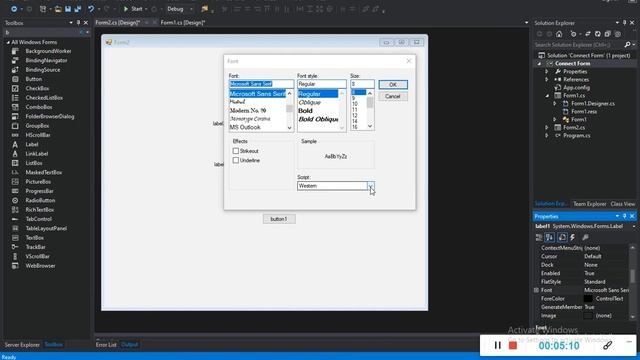Show Events lightning icon in Properties panel
Screen dimensions: 640x360
pyautogui.click(x=573, y=237)
